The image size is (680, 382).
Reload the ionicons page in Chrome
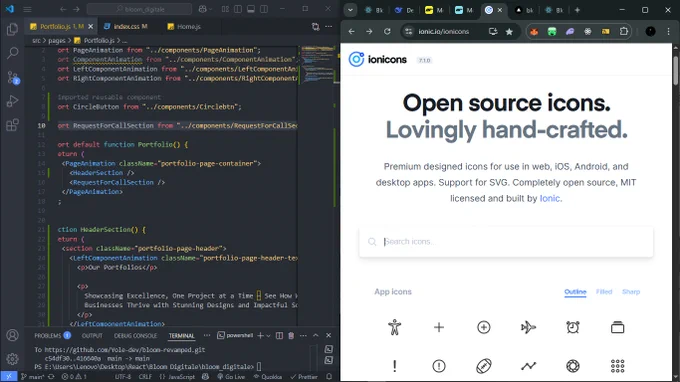point(387,31)
